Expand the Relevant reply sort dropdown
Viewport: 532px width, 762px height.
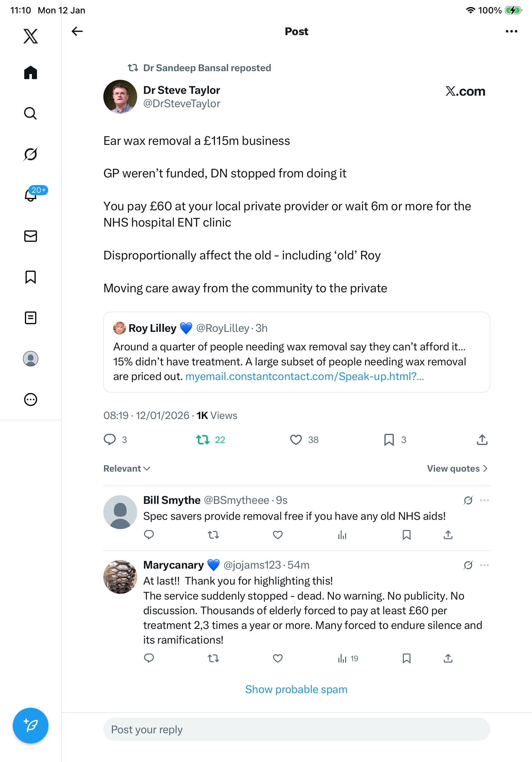127,469
